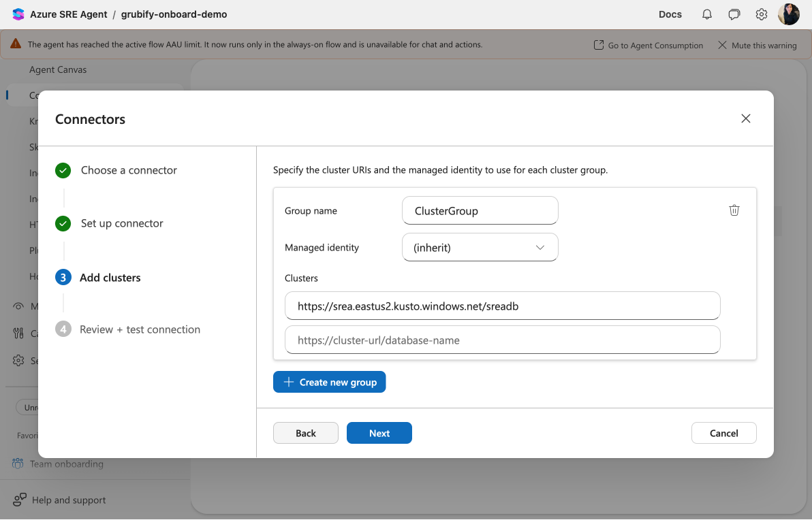This screenshot has width=812, height=520.
Task: Open the user profile avatar
Action: pos(789,14)
